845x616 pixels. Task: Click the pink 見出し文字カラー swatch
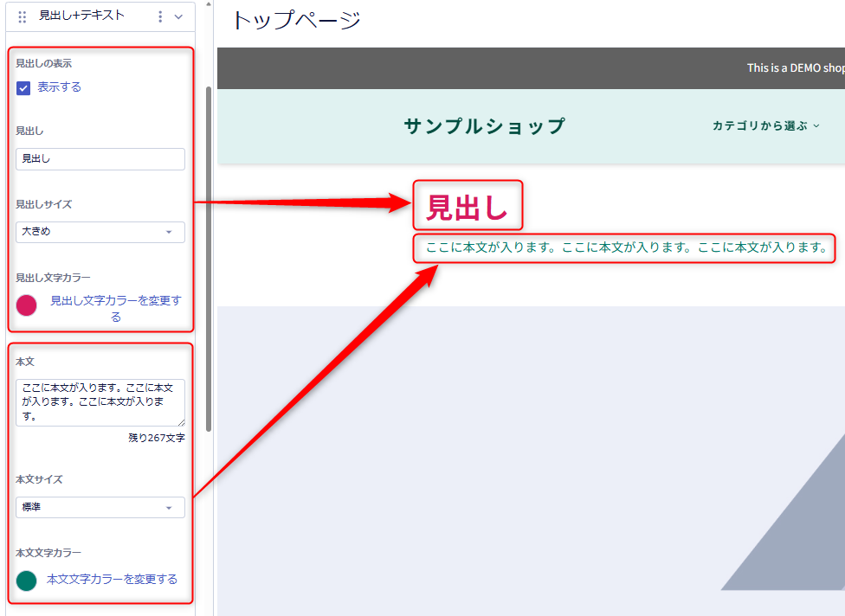click(26, 305)
